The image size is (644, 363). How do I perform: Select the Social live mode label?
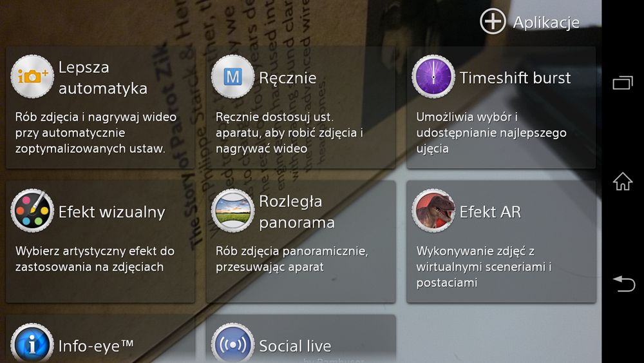295,346
